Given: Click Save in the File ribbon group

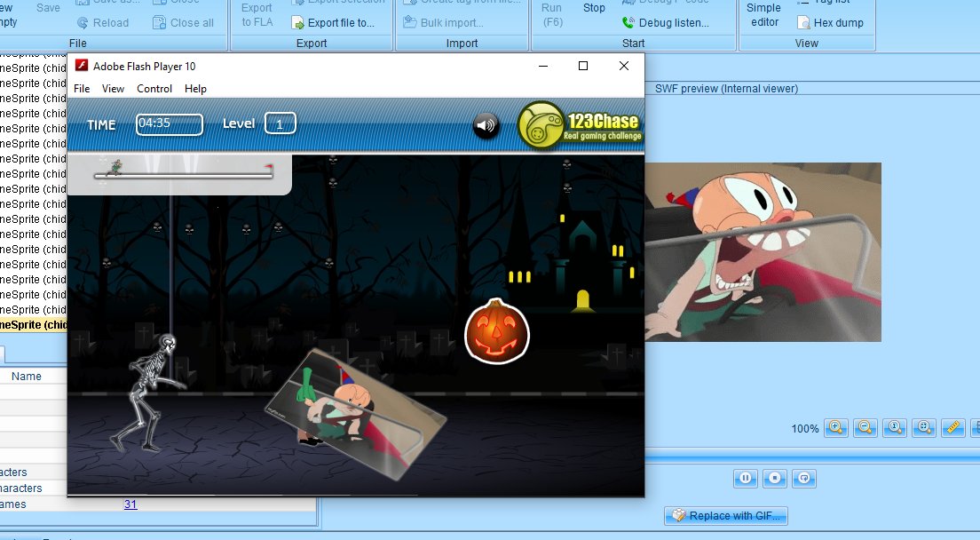Looking at the screenshot, I should coord(48,7).
